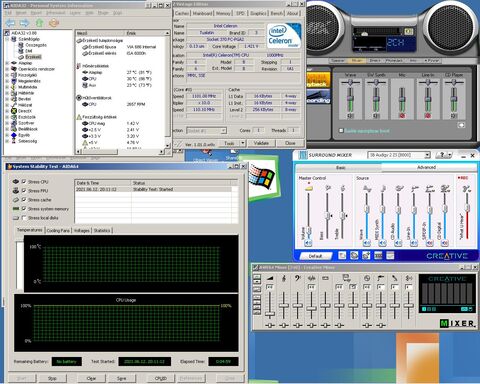This screenshot has height=384, width=480.
Task: Switch to the Cooling Fans tab
Action: point(58,230)
